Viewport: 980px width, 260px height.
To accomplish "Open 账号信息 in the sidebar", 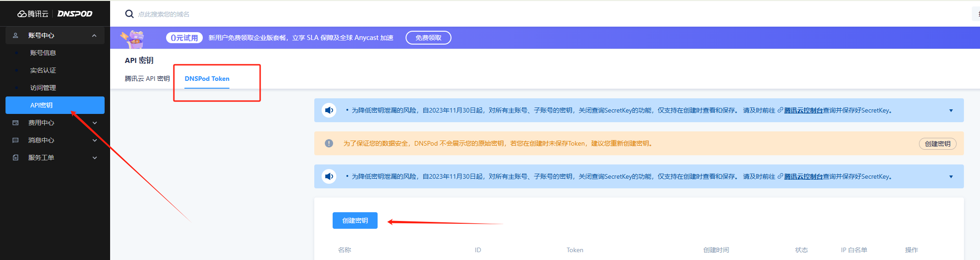I will point(43,53).
